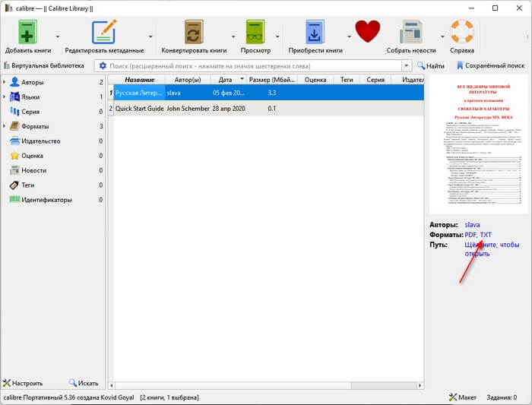
Task: Sort by the Tags column header
Action: point(347,80)
